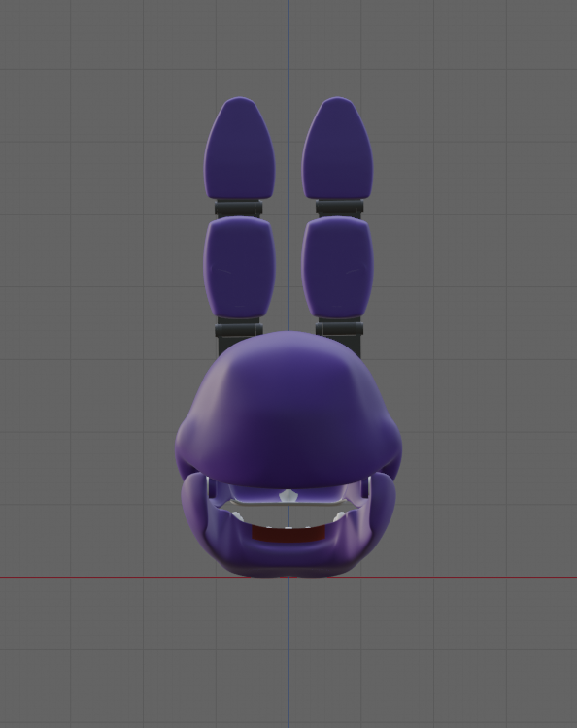The width and height of the screenshot is (577, 728).
Task: Select the center upper white tooth
Action: [288, 495]
